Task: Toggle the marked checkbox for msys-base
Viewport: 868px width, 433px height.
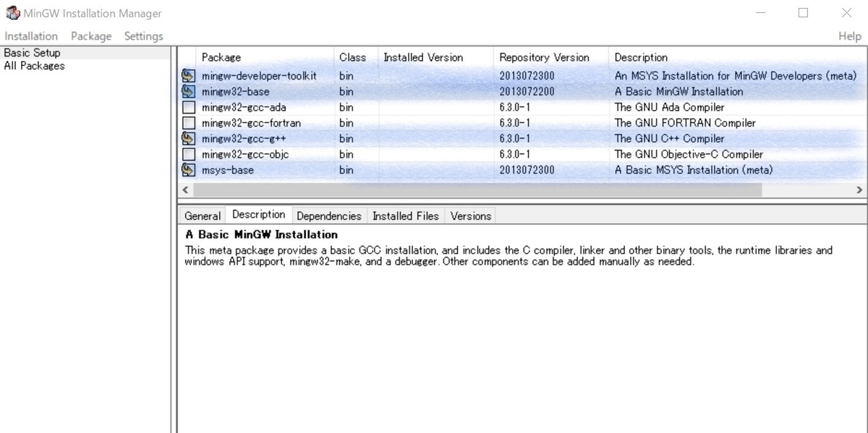Action: (x=189, y=170)
